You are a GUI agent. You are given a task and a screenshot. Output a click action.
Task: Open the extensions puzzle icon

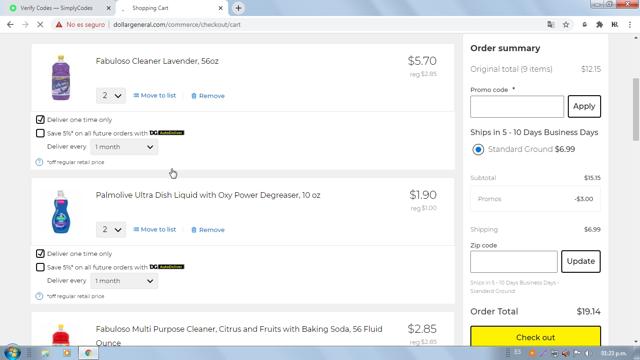[x=599, y=24]
